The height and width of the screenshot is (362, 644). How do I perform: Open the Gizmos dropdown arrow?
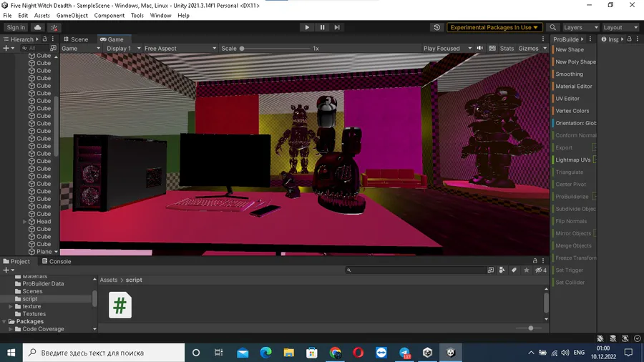pos(545,49)
